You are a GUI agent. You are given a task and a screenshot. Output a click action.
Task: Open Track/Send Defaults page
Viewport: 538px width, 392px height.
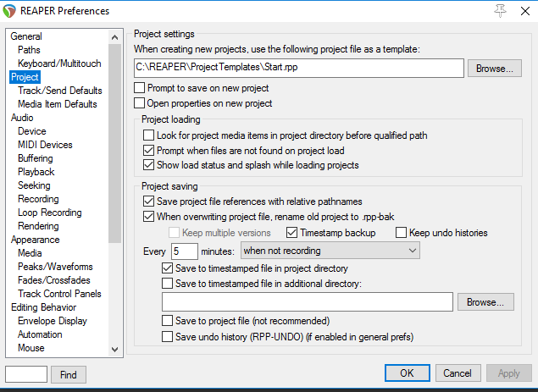60,91
